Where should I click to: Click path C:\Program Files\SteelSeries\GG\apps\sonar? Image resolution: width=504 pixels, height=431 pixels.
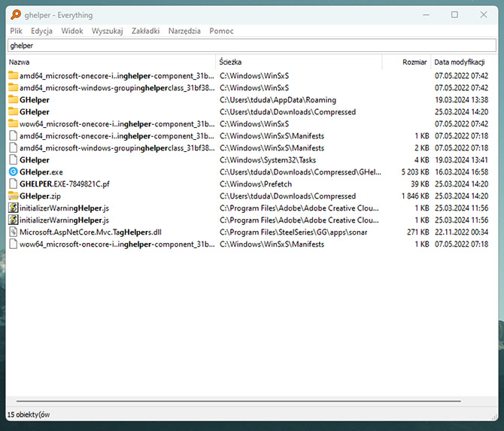coord(293,232)
